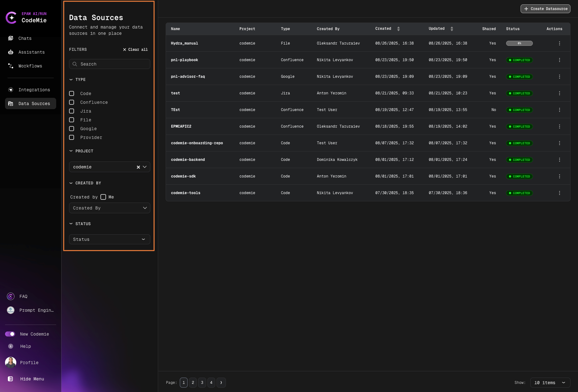Toggle the Created by Me checkbox

click(x=103, y=197)
